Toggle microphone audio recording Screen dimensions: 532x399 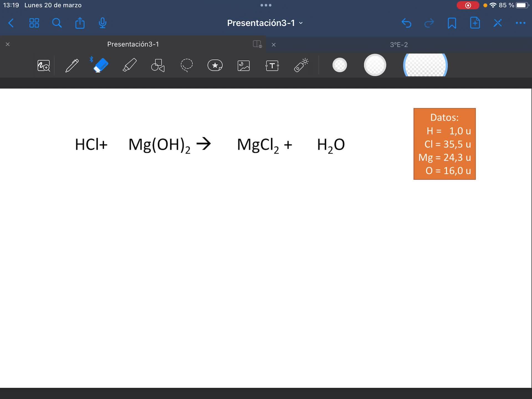(x=103, y=23)
